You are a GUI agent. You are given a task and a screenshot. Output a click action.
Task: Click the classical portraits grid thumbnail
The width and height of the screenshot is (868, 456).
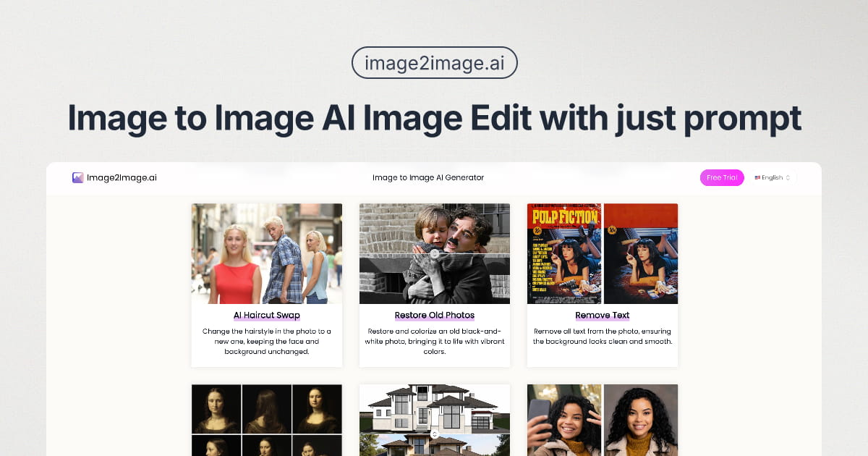tap(266, 420)
